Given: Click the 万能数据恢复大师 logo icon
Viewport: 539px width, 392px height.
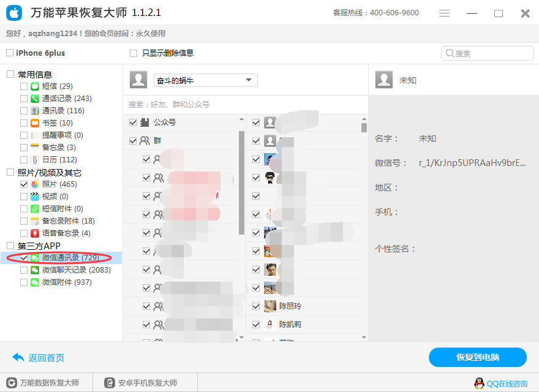Looking at the screenshot, I should pyautogui.click(x=12, y=383).
